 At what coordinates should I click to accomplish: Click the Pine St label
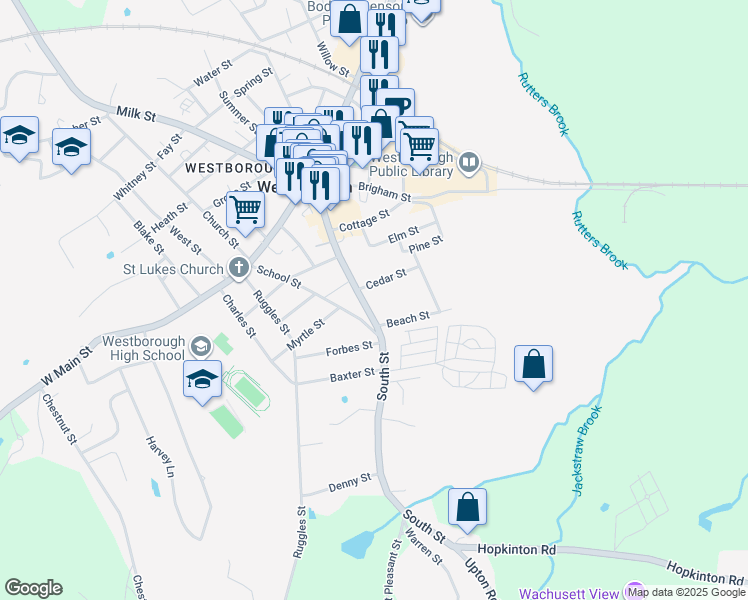tap(426, 245)
